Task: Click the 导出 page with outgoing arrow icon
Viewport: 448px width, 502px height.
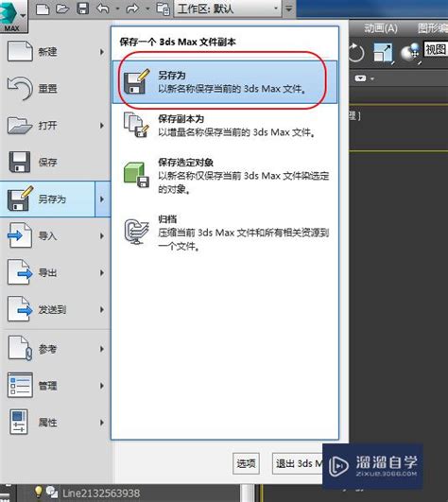Action: point(20,272)
